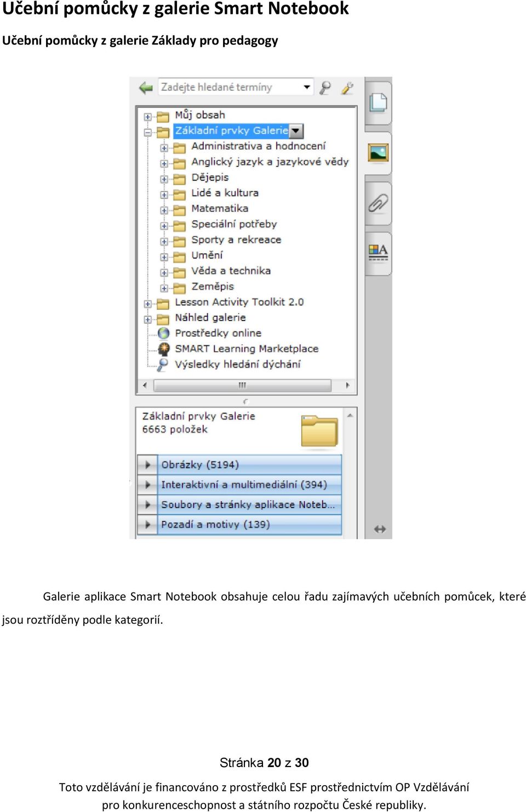
Task: Select the Speciální potřeby category
Action: 234,224
